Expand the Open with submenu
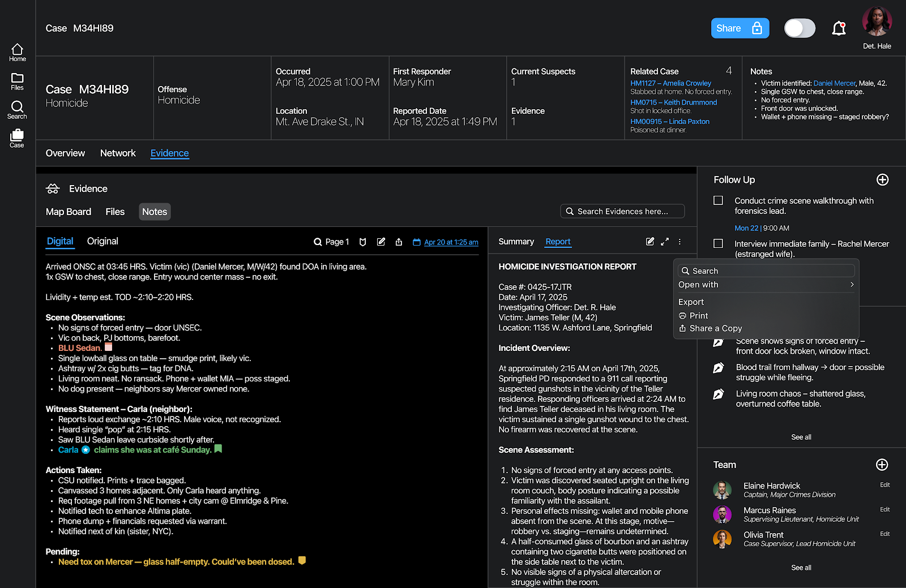The height and width of the screenshot is (588, 906). tap(766, 285)
